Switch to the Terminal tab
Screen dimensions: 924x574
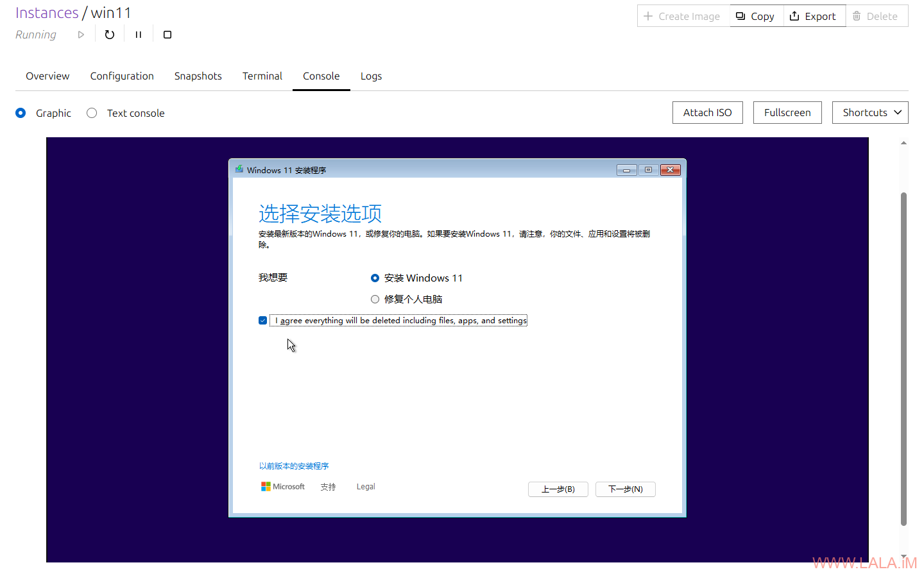[x=262, y=76]
